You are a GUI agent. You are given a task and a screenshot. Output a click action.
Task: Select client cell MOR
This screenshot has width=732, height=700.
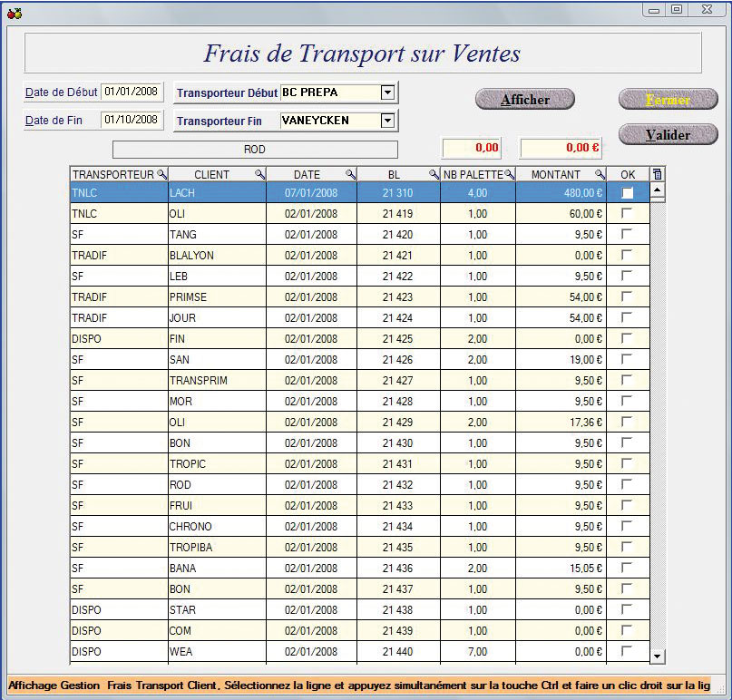pos(217,402)
